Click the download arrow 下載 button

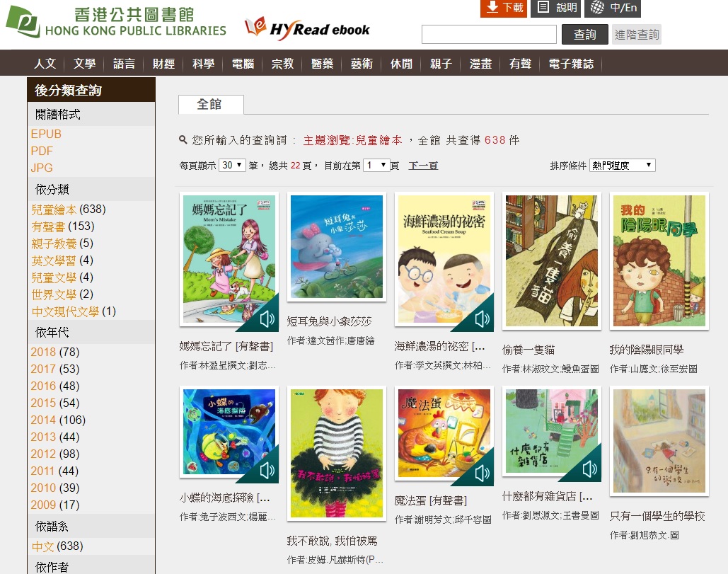click(503, 8)
